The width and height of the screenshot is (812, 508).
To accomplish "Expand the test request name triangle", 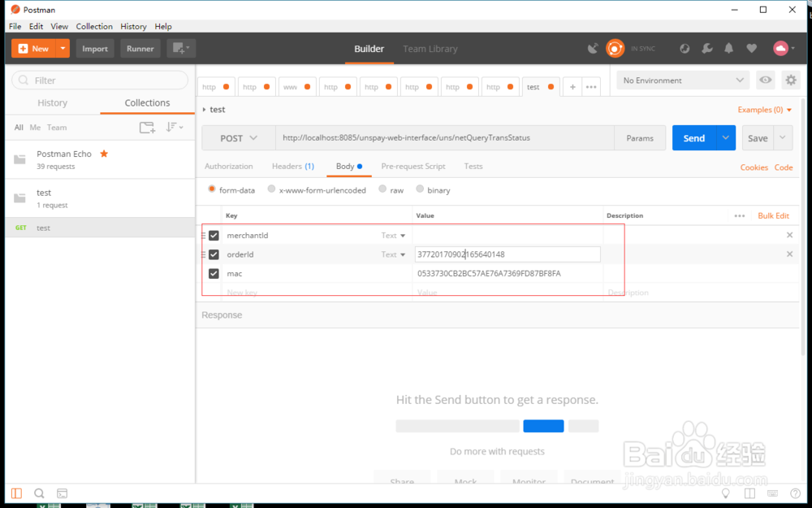I will [205, 110].
